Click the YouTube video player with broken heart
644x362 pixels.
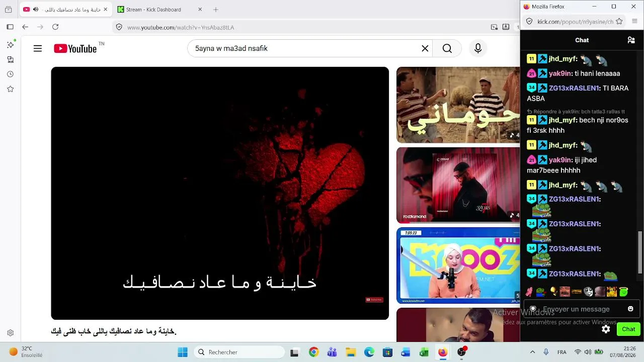tap(220, 193)
